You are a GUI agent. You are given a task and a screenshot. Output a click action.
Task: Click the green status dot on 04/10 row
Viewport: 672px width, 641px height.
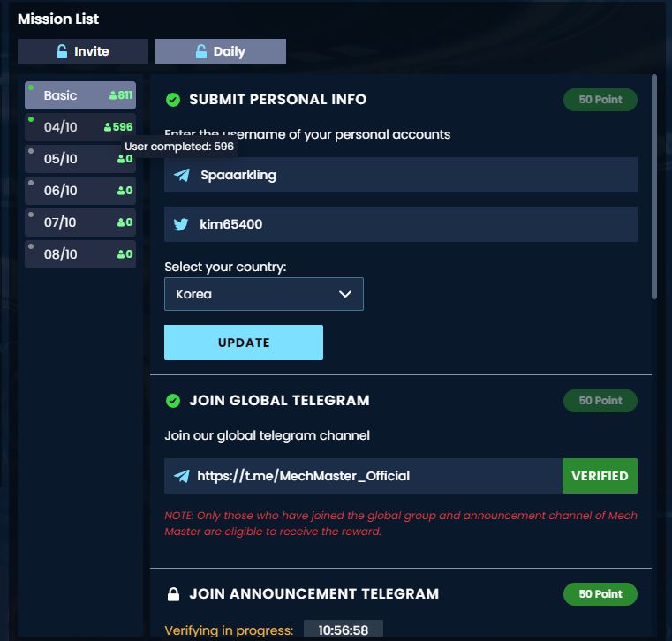coord(31,119)
